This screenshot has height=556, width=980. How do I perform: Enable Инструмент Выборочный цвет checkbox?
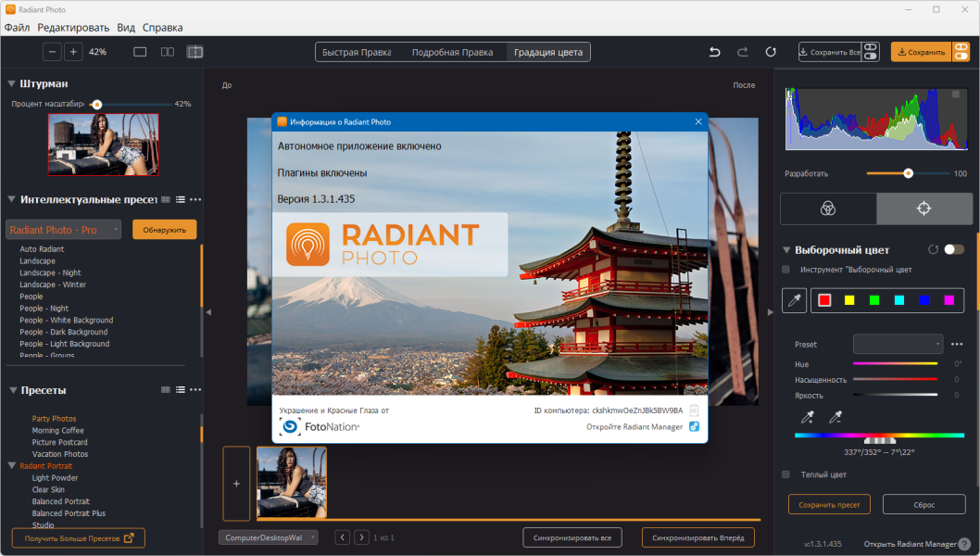point(786,270)
